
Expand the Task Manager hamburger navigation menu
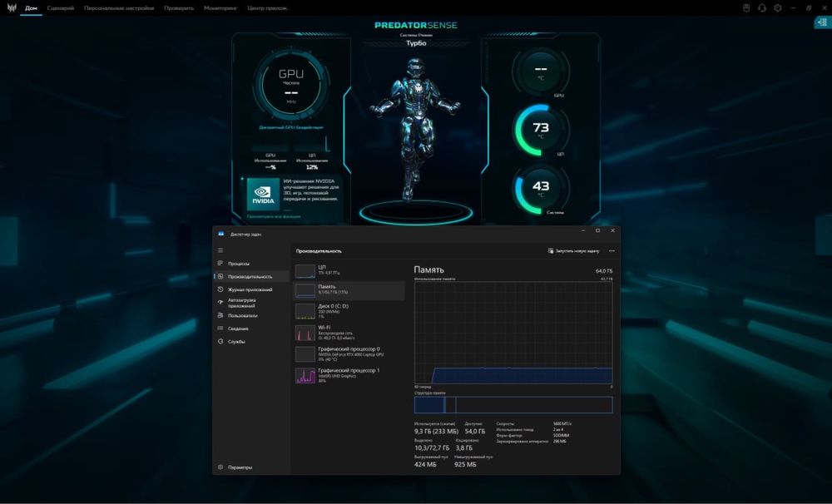[x=220, y=250]
